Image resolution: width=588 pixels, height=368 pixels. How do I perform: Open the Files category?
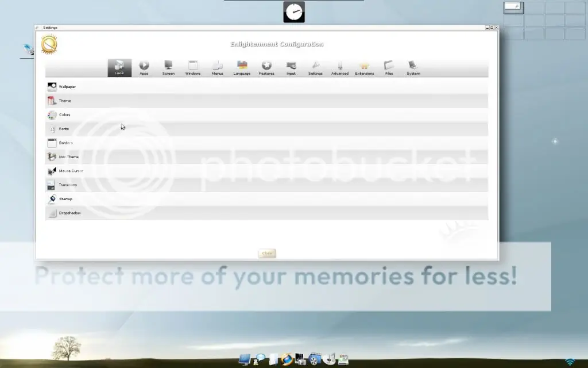click(389, 68)
